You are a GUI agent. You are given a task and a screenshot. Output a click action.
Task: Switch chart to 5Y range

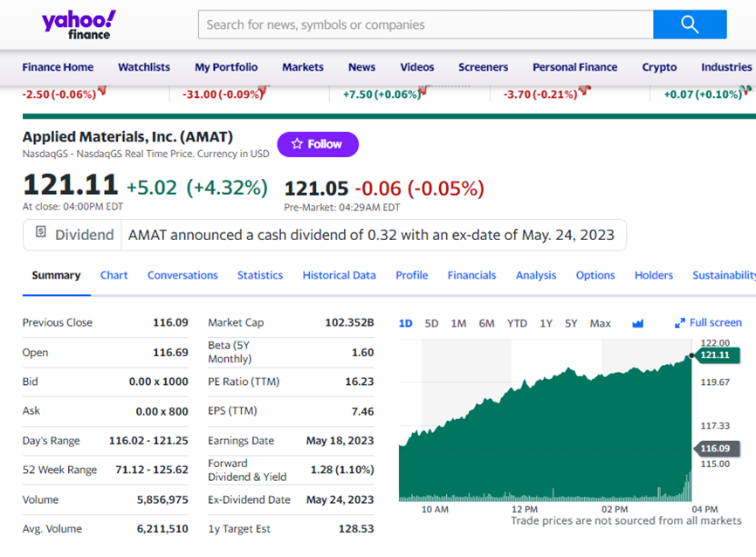pos(571,323)
